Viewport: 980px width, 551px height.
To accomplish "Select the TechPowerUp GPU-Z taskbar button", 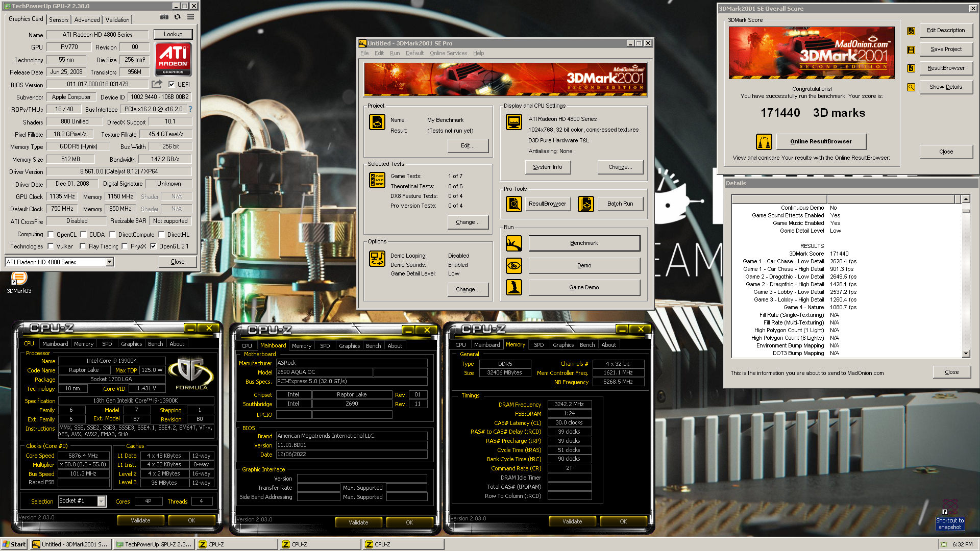I will 154,544.
